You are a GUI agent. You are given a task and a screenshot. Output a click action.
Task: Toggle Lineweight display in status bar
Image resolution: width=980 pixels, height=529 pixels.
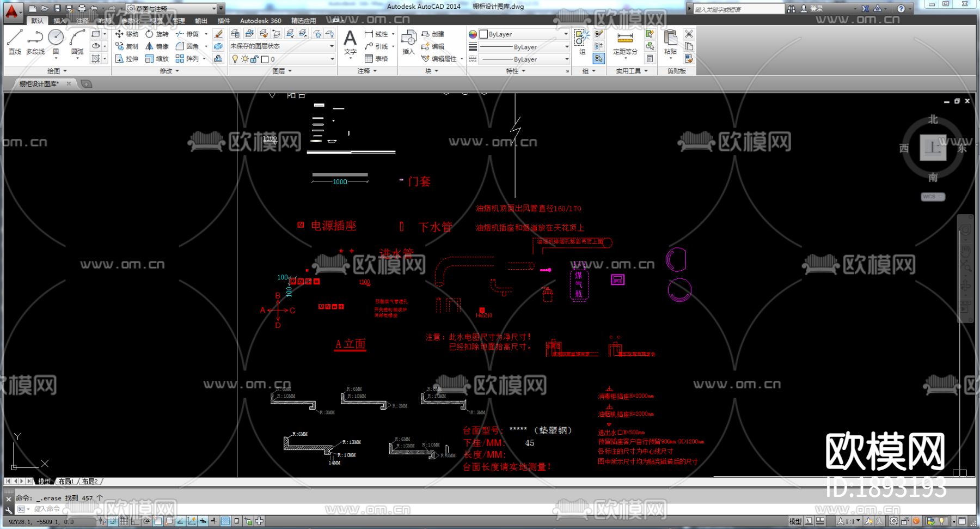[214, 521]
